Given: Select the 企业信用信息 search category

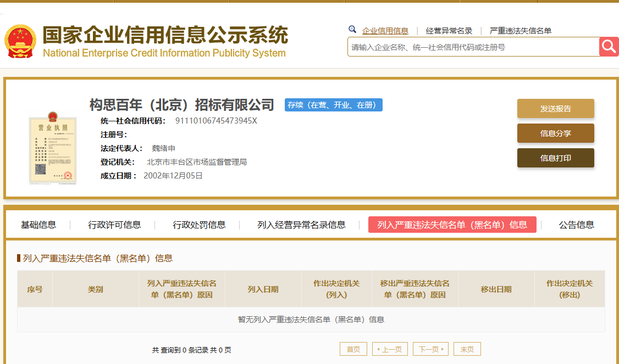Looking at the screenshot, I should click(385, 31).
